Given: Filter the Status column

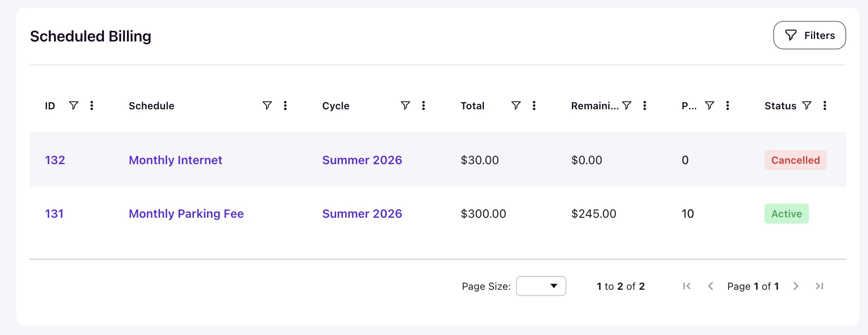Looking at the screenshot, I should pos(807,106).
